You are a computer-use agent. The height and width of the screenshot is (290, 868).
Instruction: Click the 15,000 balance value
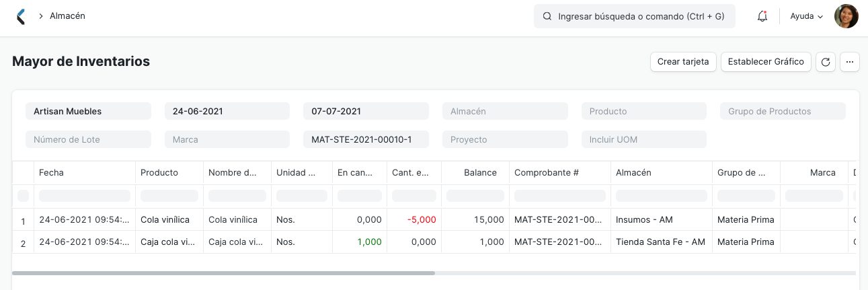point(475,219)
